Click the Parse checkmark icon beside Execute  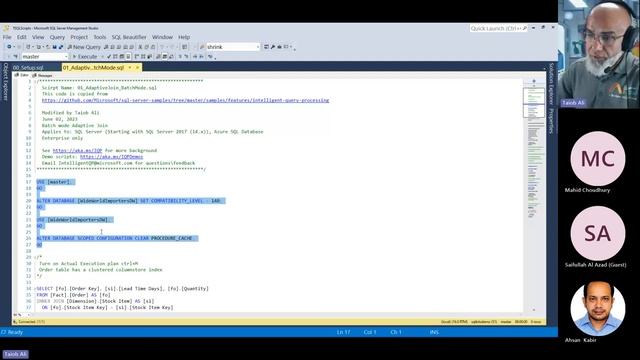tap(109, 57)
